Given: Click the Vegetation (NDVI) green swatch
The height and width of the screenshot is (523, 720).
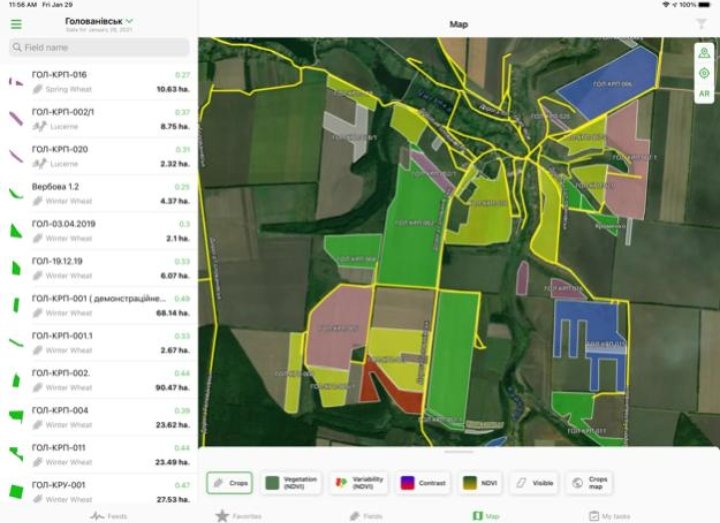Looking at the screenshot, I should (x=272, y=483).
